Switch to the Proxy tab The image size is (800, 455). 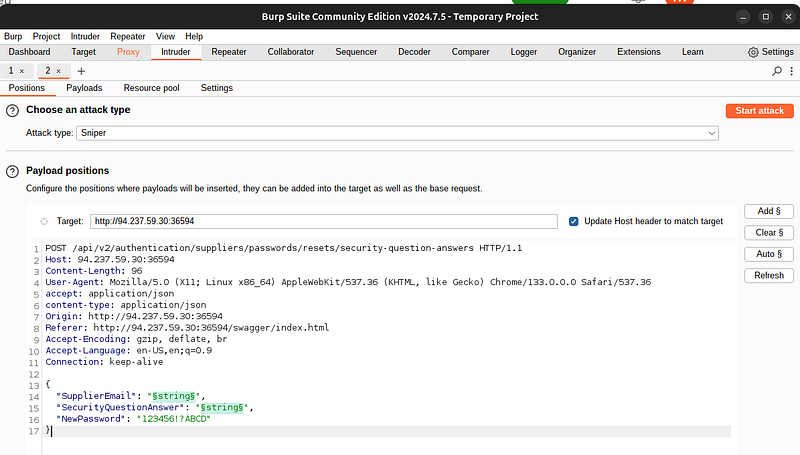[x=128, y=52]
